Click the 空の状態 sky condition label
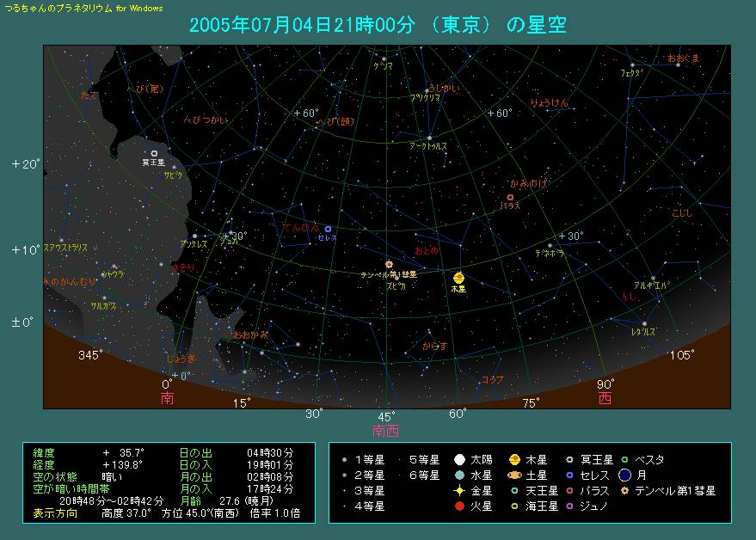 pos(55,476)
